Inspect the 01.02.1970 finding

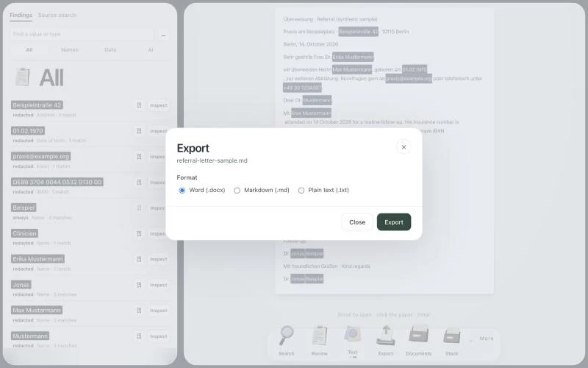click(x=158, y=131)
